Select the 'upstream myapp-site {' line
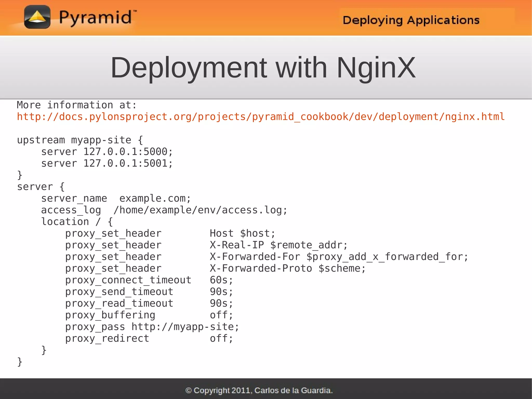This screenshot has height=399, width=532. click(x=80, y=140)
